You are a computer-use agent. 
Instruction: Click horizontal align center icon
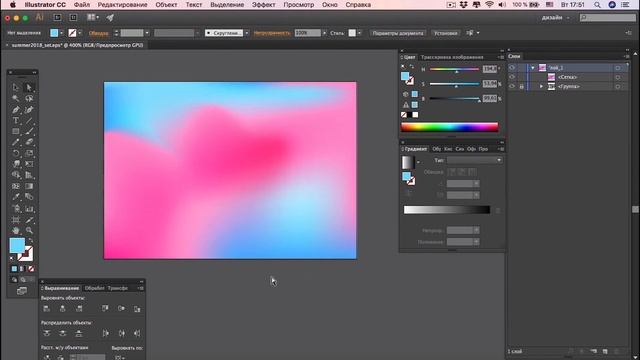tap(62, 309)
